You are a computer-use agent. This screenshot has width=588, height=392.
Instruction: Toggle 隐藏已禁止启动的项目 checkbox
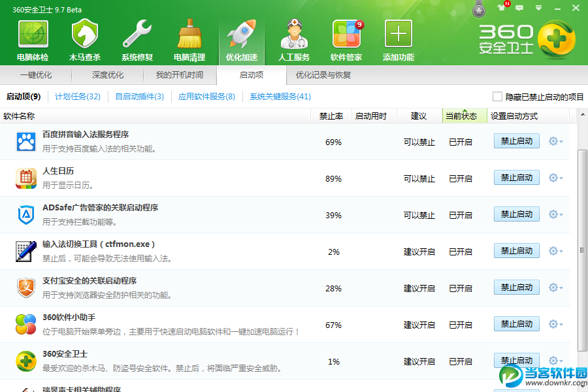pos(497,97)
